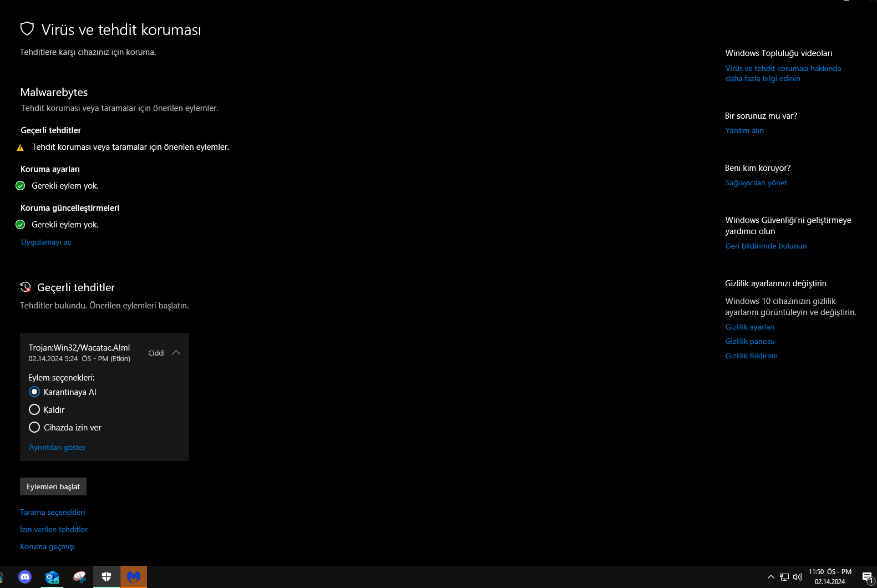Read the Gizlilik Bildirimi link
Viewport: 877px width, 588px height.
752,356
